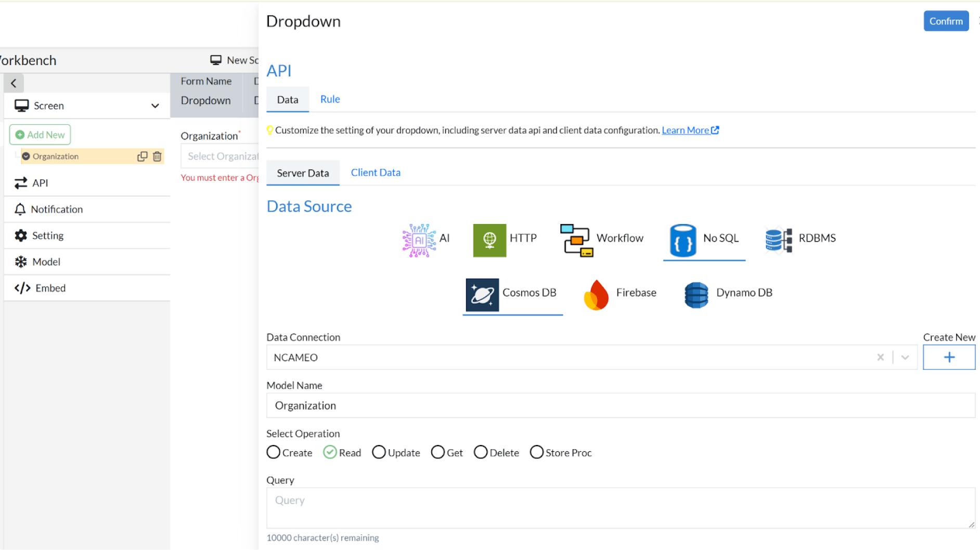Screen dimensions: 980x550
Task: Open the Data Connection dropdown arrow
Action: (x=905, y=358)
